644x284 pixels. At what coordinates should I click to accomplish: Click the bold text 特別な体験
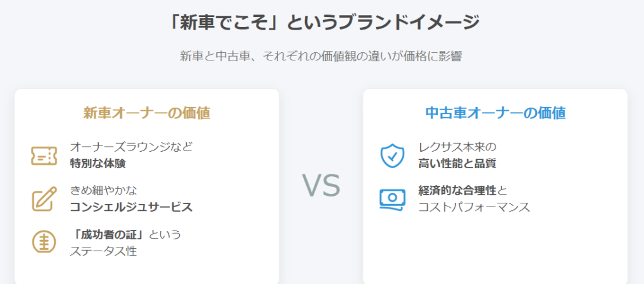coord(97,164)
